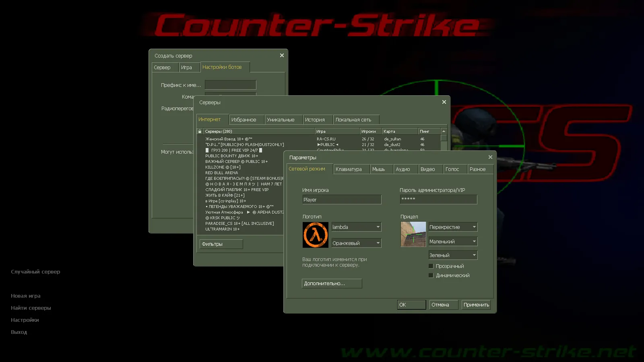This screenshot has width=644, height=362.
Task: Click Новая игра in main menu
Action: coord(26,296)
